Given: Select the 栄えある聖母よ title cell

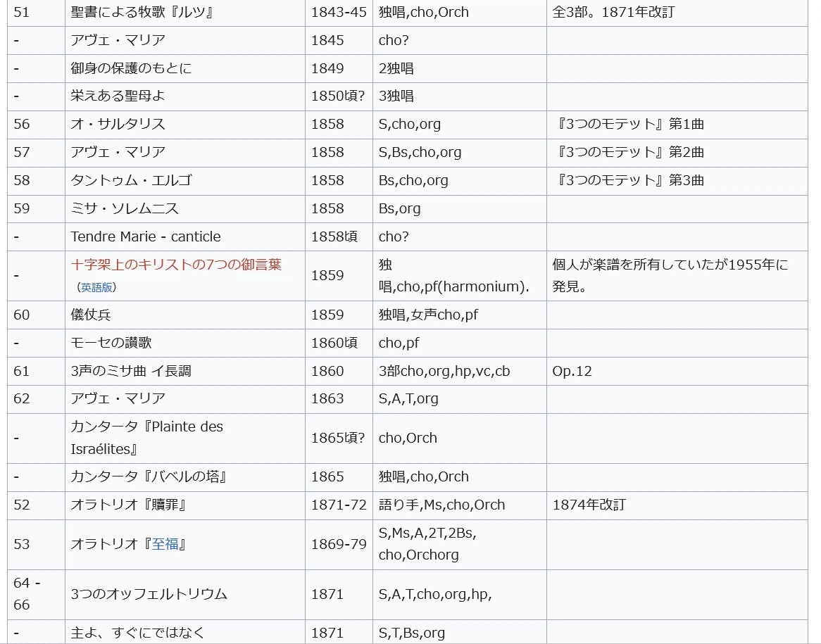Looking at the screenshot, I should (118, 96).
